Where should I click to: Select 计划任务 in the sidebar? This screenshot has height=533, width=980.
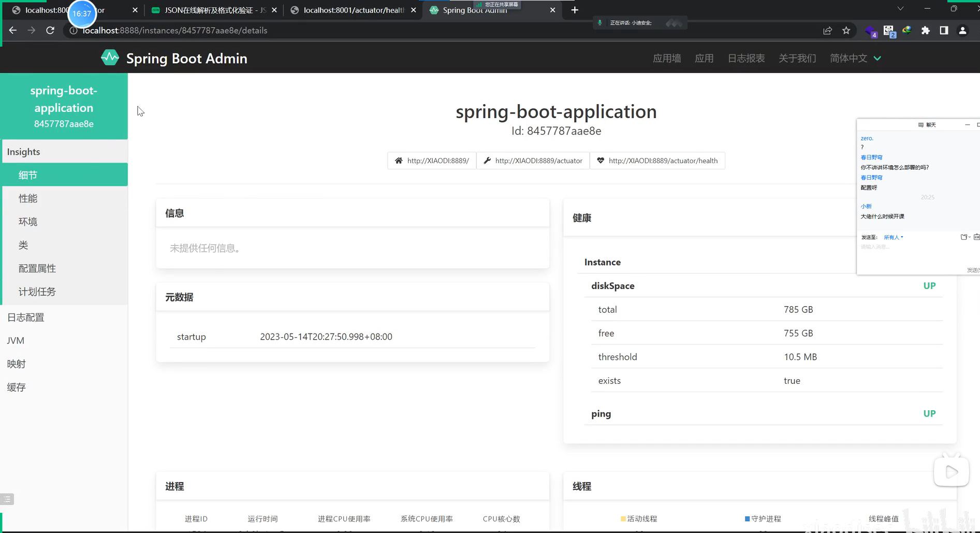coord(65,292)
